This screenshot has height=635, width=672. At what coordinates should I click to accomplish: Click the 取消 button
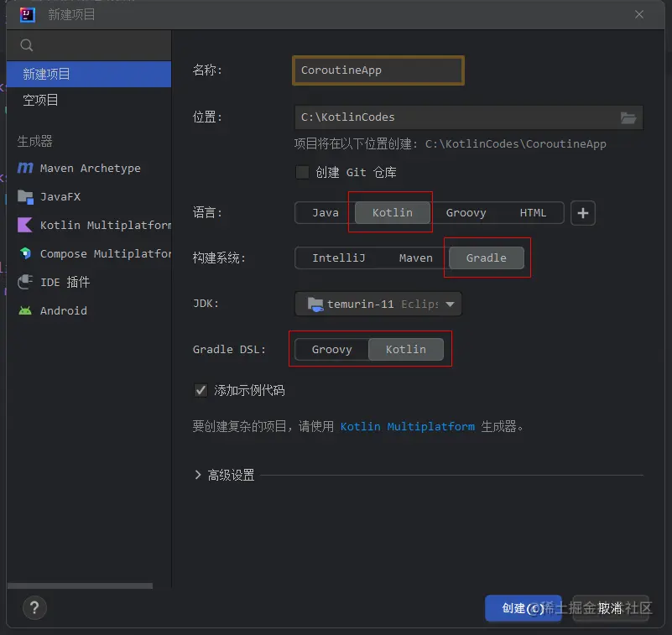[610, 608]
